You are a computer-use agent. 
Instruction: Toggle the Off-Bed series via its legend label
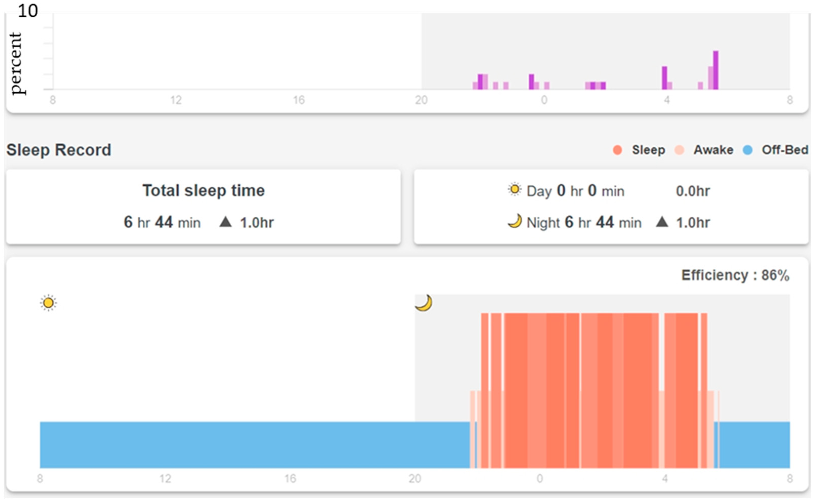tap(785, 150)
